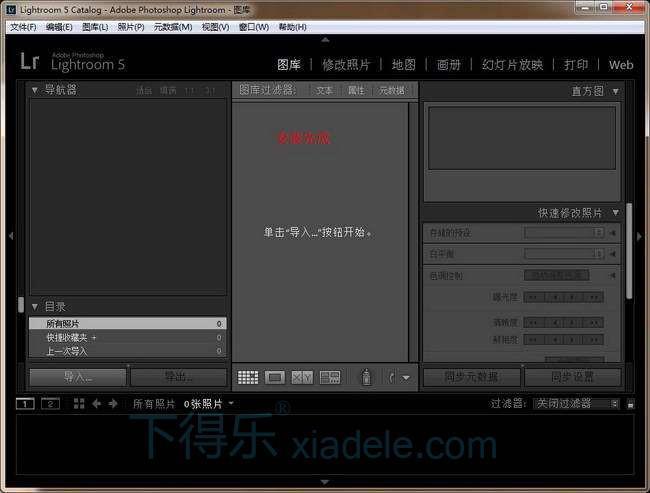The width and height of the screenshot is (650, 493).
Task: Go back with the filmstrip left arrow
Action: coord(96,403)
